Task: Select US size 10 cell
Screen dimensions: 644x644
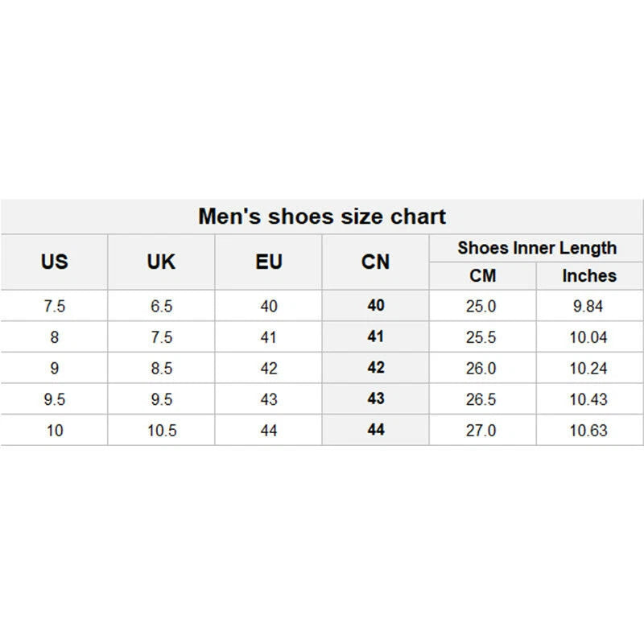Action: [54, 430]
